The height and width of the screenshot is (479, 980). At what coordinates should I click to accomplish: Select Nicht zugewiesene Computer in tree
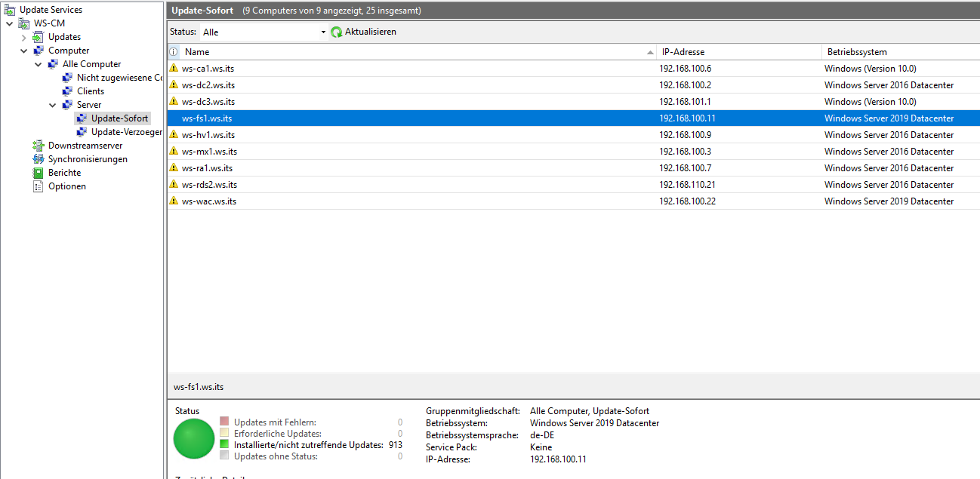tap(119, 78)
